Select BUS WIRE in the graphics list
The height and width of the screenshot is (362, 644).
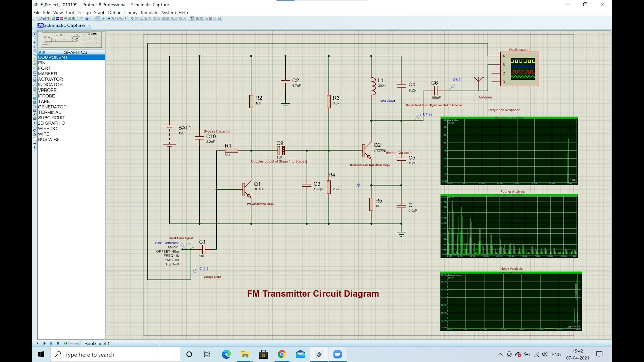[x=71, y=139]
